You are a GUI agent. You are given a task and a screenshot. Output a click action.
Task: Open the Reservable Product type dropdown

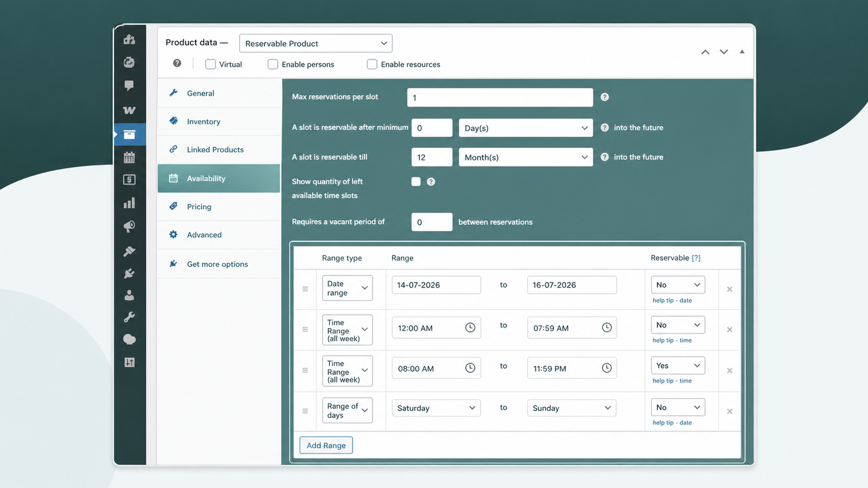(x=316, y=43)
